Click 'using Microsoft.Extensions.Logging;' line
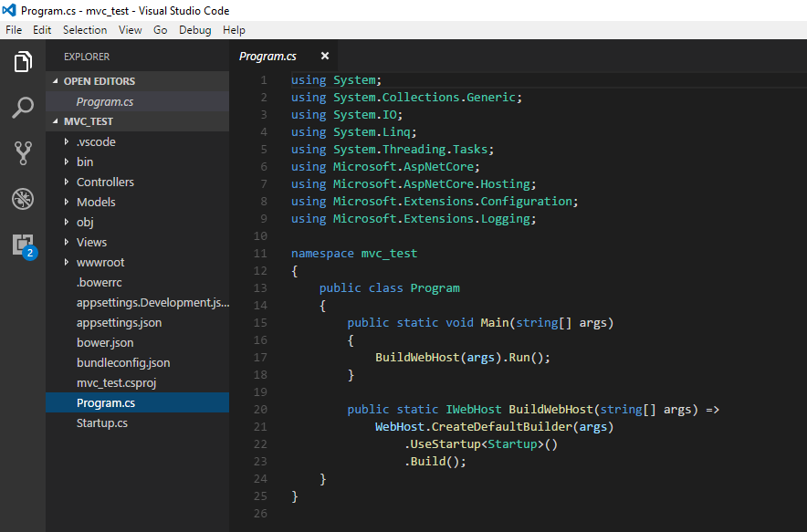Screen dimensions: 807x532 [x=414, y=219]
